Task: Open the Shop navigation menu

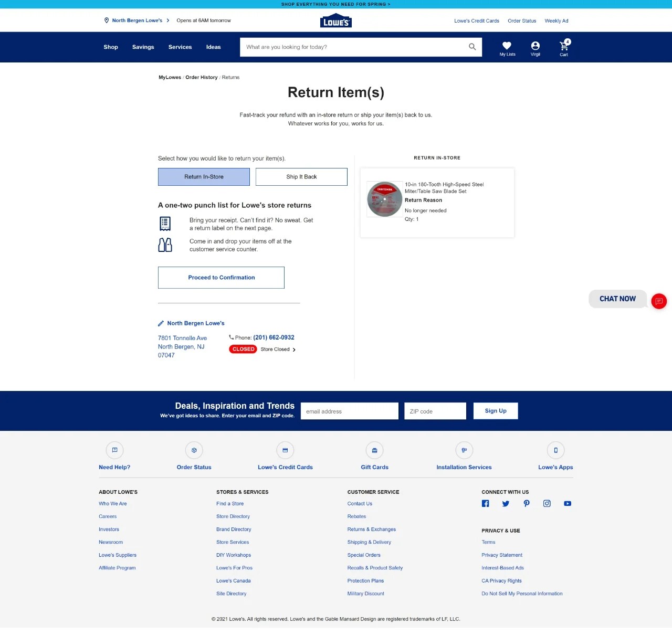Action: coord(111,47)
